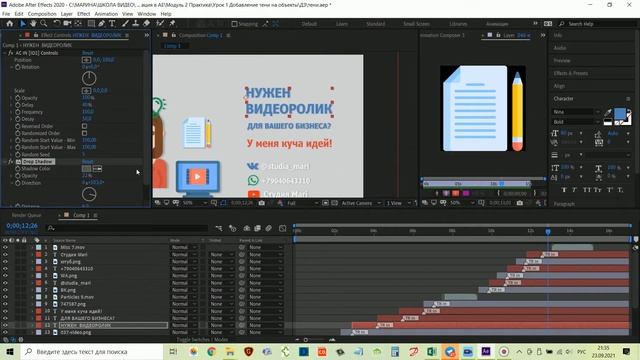This screenshot has height=360, width=640.
Task: Select the Unified Camera tool
Action: tap(67, 24)
